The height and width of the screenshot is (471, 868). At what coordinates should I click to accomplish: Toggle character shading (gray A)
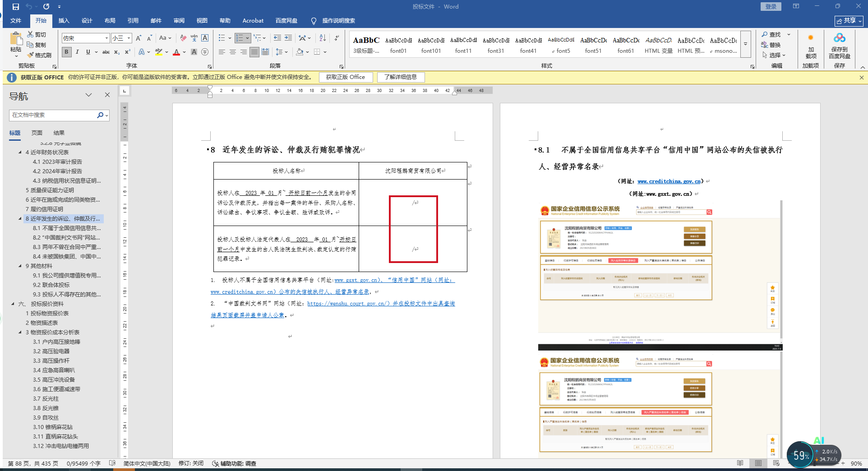tap(194, 52)
